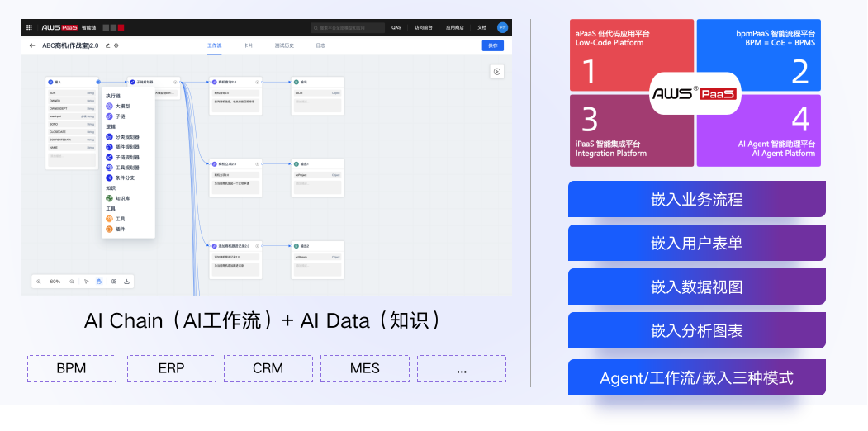Select the 输出2 node header
868x431 pixels.
[318, 246]
